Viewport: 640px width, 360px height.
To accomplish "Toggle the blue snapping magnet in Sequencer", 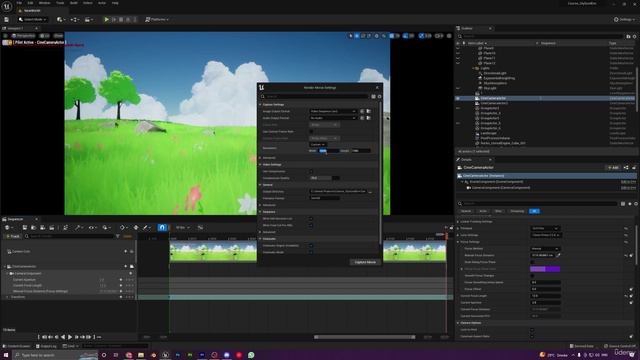I will pyautogui.click(x=162, y=227).
